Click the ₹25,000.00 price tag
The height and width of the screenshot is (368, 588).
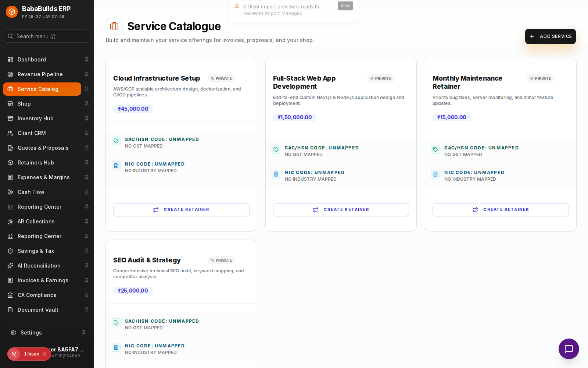(133, 291)
